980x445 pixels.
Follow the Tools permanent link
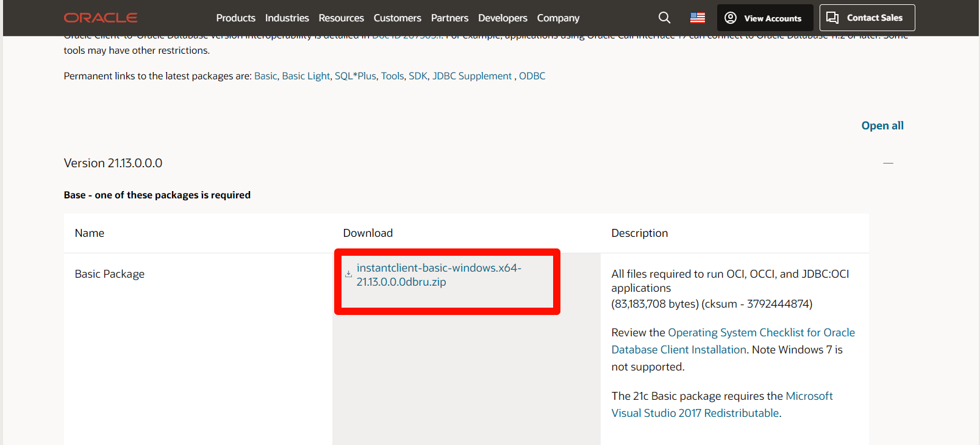pyautogui.click(x=393, y=76)
